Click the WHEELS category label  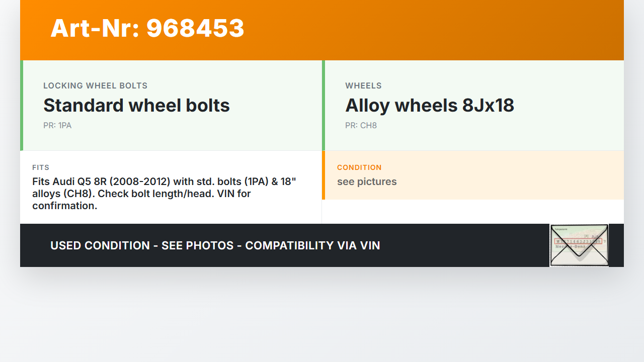coord(363,86)
